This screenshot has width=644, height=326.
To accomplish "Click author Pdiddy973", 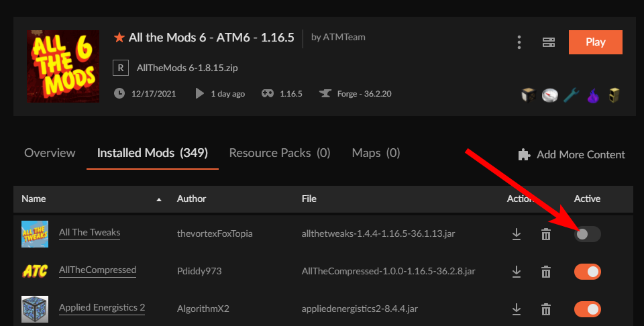I will [199, 271].
